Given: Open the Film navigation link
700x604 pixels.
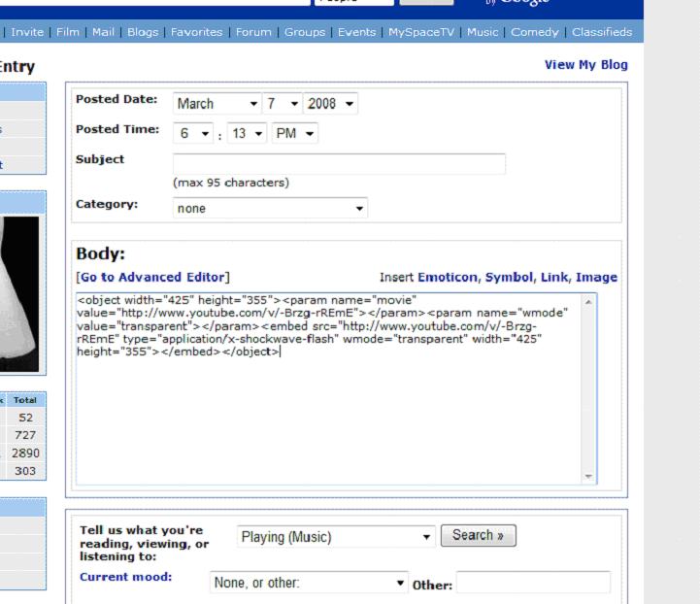Looking at the screenshot, I should click(x=68, y=32).
